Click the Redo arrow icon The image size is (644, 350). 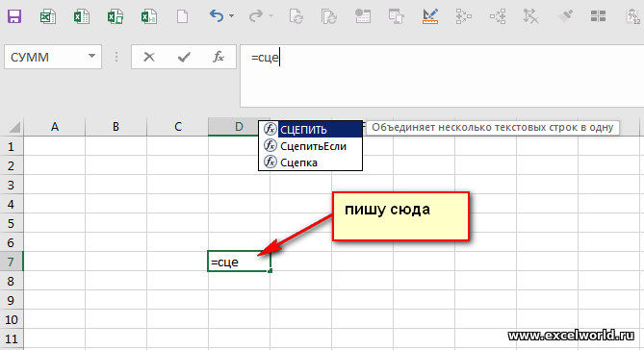pyautogui.click(x=256, y=16)
